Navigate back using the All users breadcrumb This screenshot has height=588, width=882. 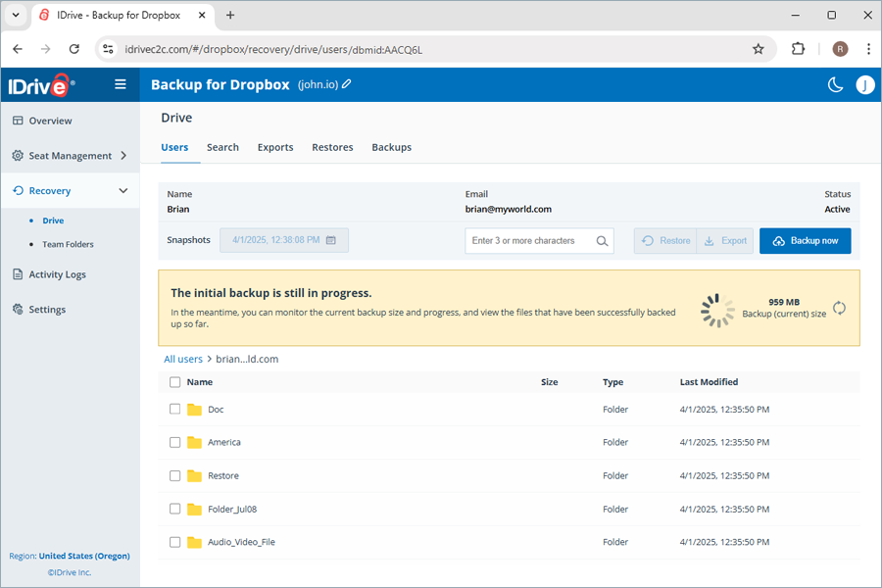point(183,359)
